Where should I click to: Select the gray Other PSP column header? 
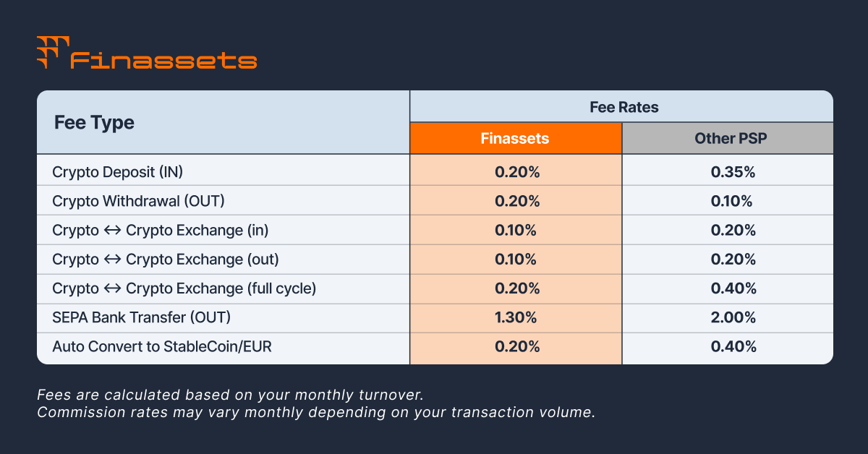point(727,138)
